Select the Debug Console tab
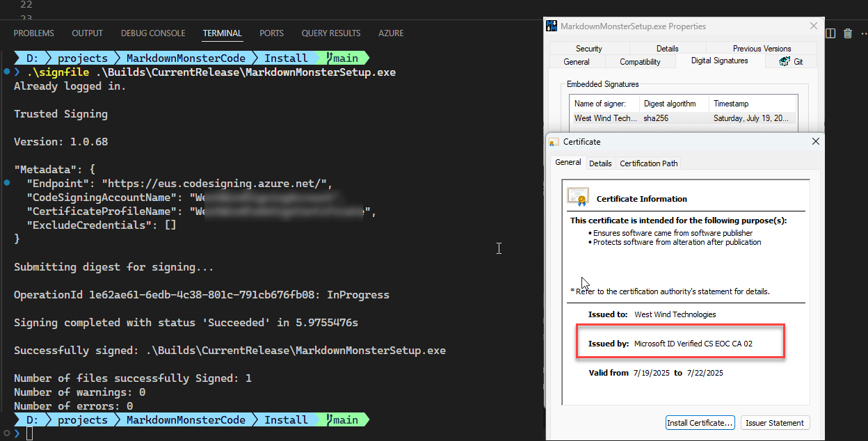The image size is (868, 441). (x=153, y=33)
